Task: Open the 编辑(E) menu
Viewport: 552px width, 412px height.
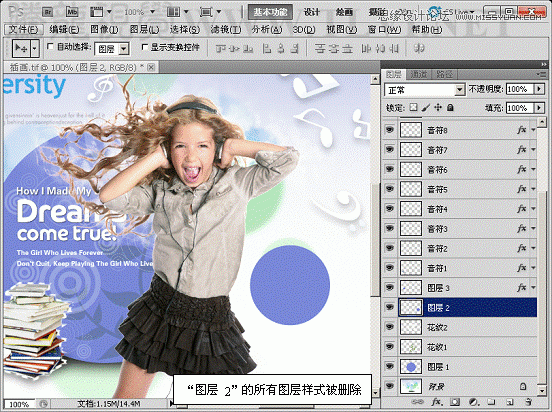Action: tap(64, 30)
